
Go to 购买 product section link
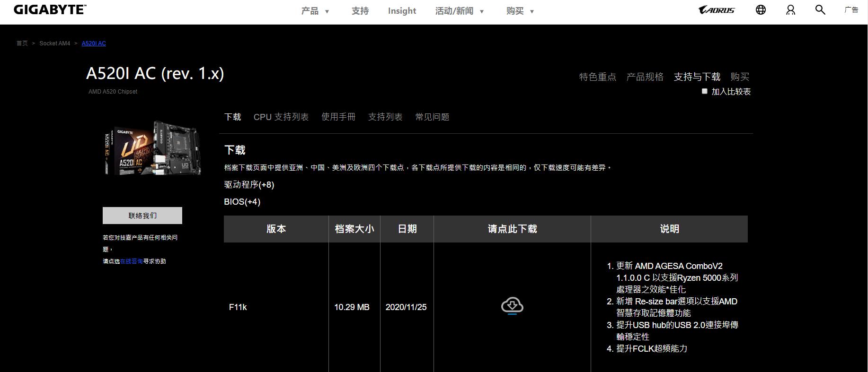(740, 77)
